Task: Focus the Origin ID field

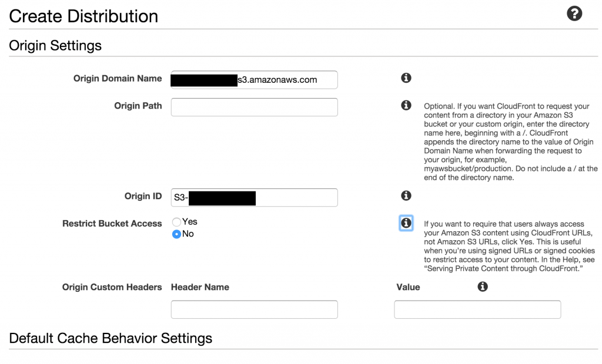Action: click(254, 197)
